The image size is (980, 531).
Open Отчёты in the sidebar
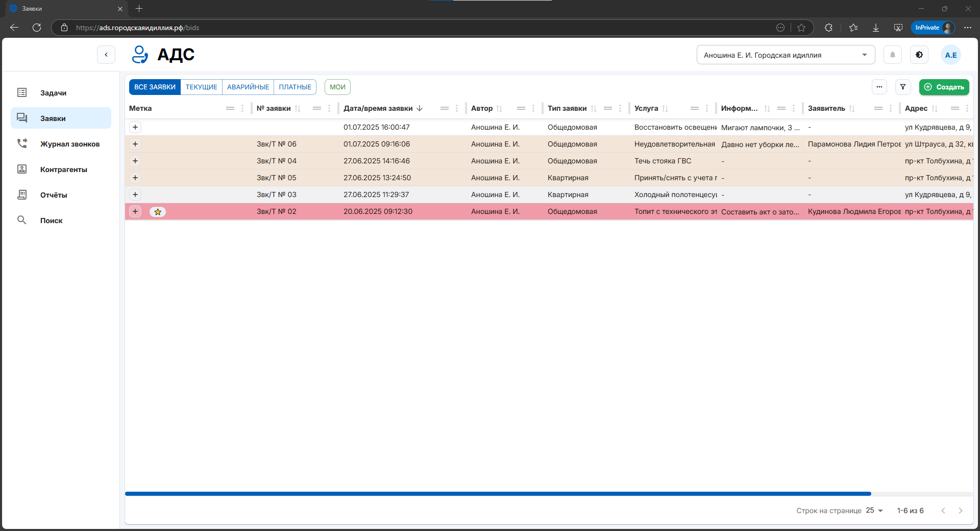coord(54,195)
